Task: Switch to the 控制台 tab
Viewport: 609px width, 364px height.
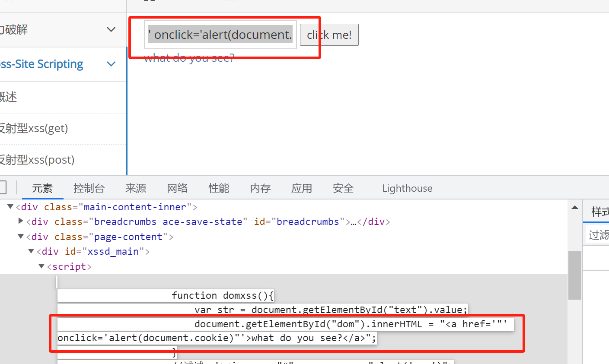Action: point(89,188)
